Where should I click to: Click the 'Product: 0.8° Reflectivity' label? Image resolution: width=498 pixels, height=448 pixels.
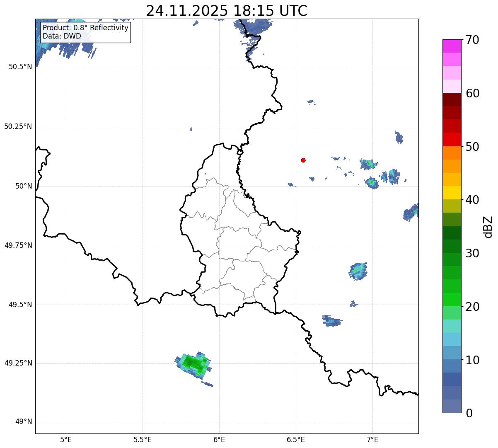pyautogui.click(x=86, y=28)
